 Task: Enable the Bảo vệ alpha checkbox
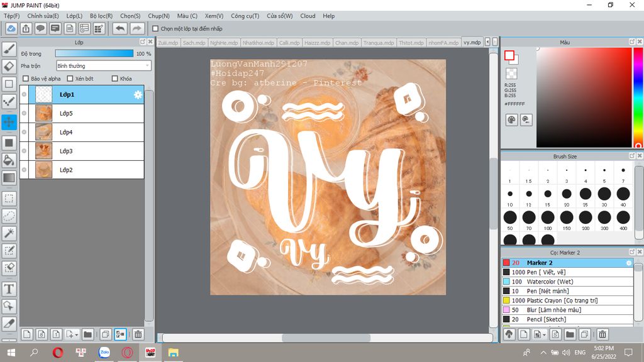[x=26, y=79]
